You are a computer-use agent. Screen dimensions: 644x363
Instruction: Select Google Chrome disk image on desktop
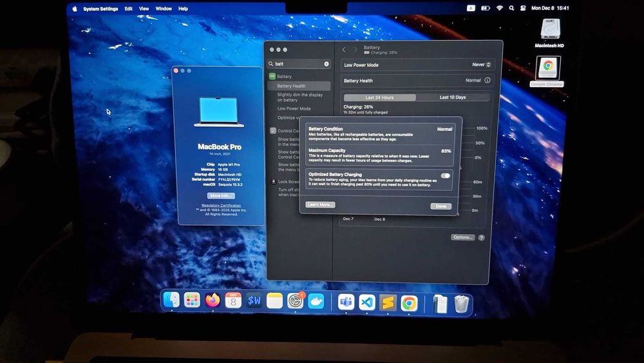[x=547, y=71]
